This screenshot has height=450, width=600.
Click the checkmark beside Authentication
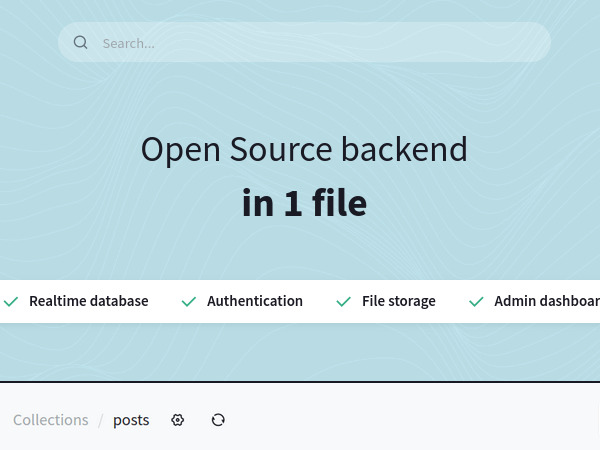[x=188, y=301]
